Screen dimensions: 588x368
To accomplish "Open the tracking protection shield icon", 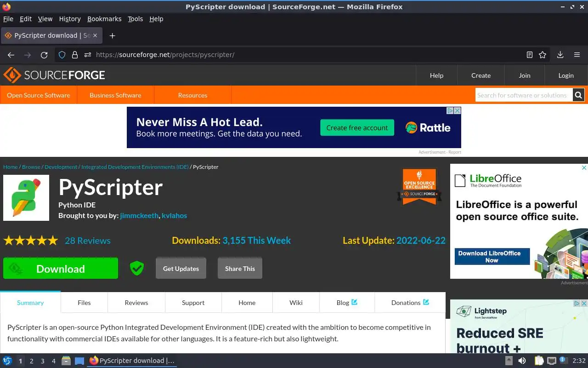I will [x=62, y=55].
